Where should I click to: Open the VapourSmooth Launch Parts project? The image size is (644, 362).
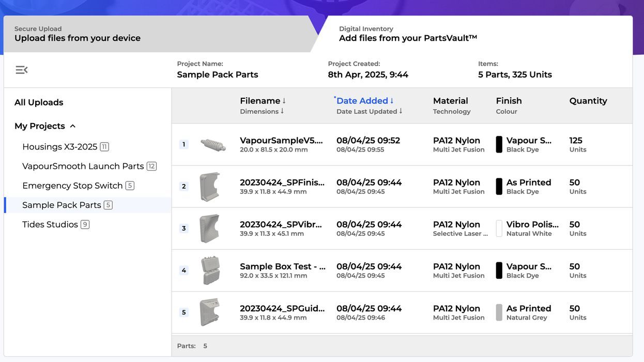[x=83, y=167]
